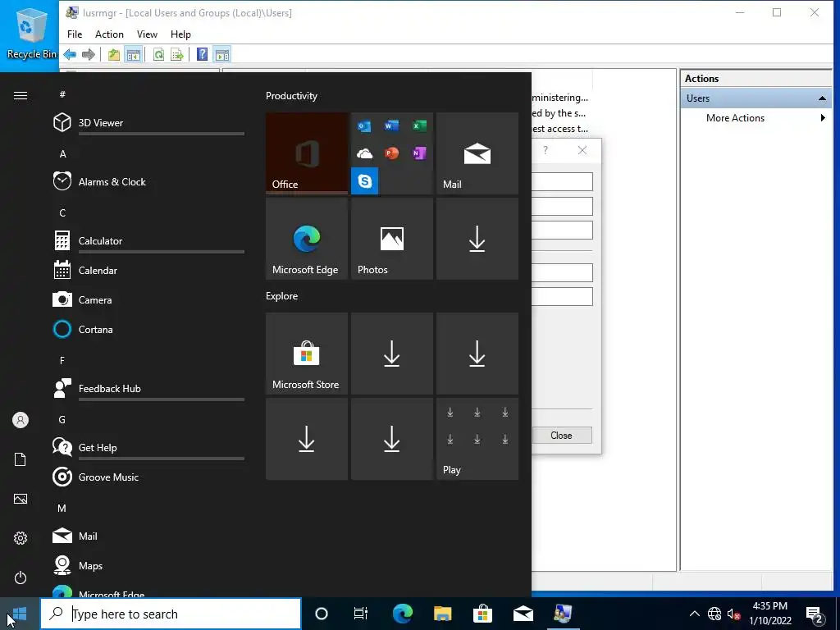Open the Help menu in lusrmgr
The height and width of the screenshot is (630, 840).
click(x=180, y=34)
